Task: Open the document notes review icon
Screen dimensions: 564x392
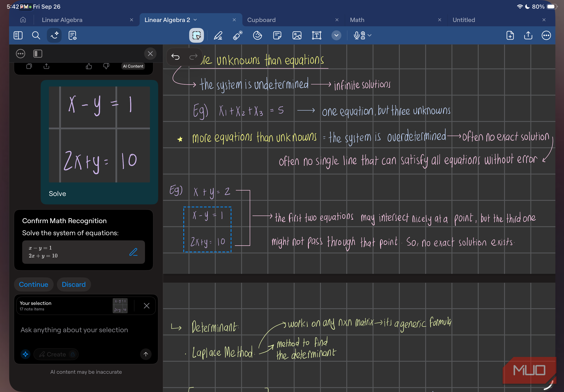Action: (x=73, y=35)
